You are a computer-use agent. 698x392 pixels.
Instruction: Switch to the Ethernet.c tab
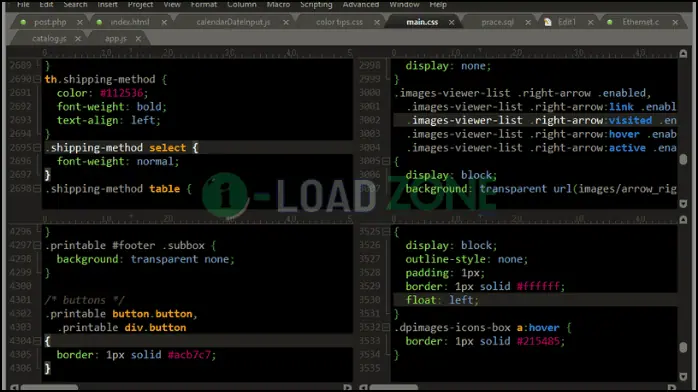click(641, 22)
